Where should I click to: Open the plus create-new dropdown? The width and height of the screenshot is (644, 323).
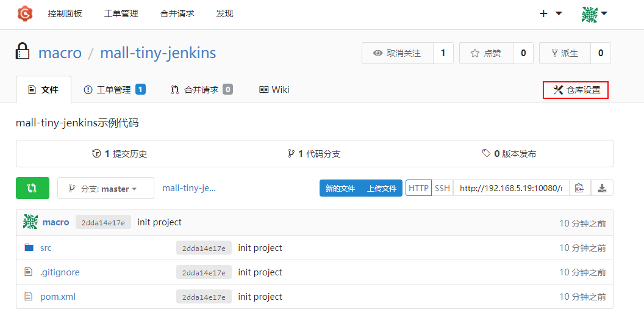pyautogui.click(x=550, y=13)
